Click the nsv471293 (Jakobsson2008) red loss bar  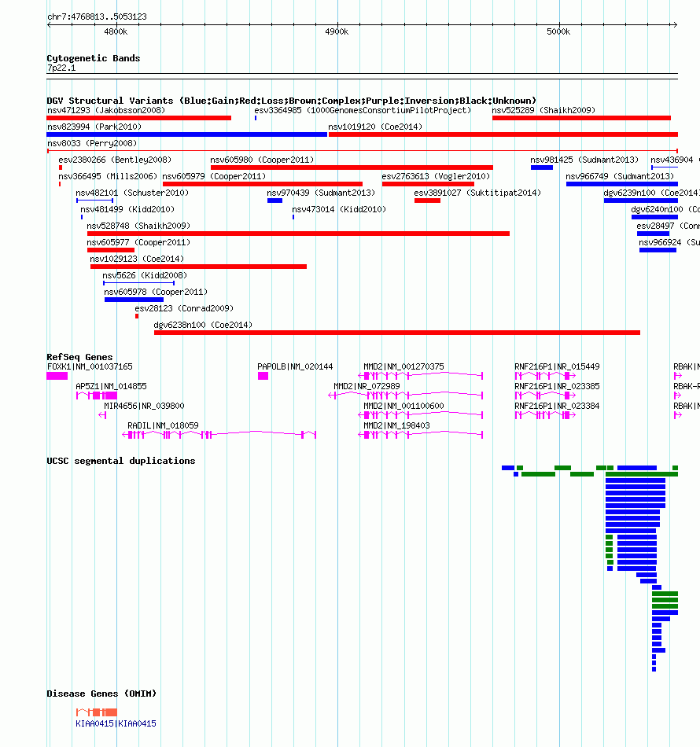coord(138,118)
